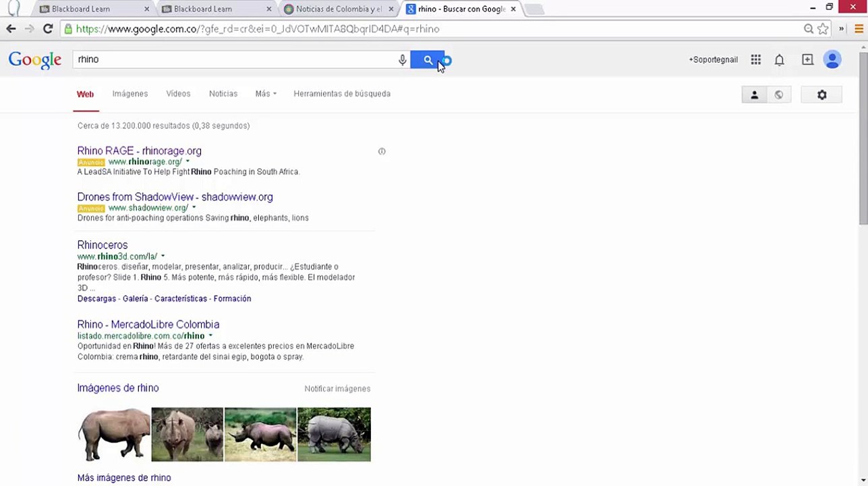
Task: Open Google notifications bell
Action: [779, 59]
